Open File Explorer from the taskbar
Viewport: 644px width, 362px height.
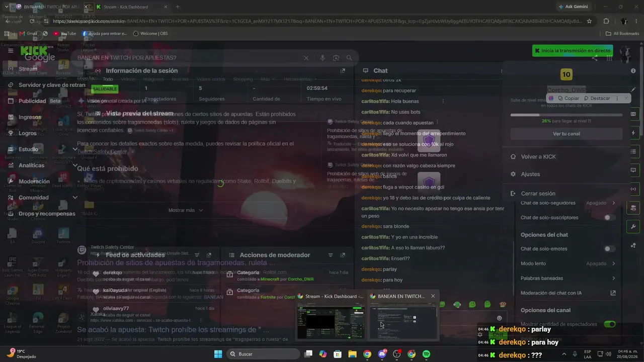[x=352, y=354]
